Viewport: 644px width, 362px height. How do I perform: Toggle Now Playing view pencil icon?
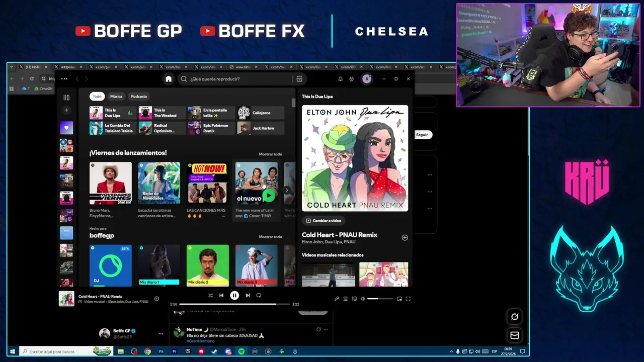337,299
